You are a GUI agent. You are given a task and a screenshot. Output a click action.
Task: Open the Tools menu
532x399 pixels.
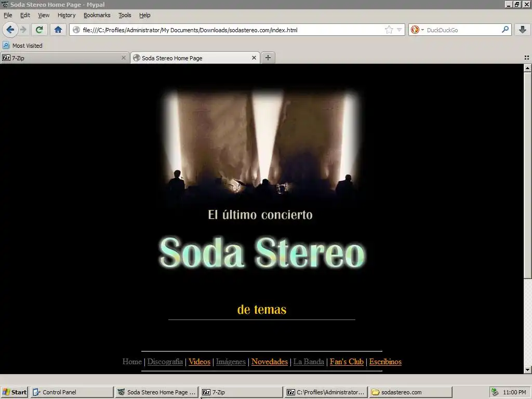tap(125, 15)
